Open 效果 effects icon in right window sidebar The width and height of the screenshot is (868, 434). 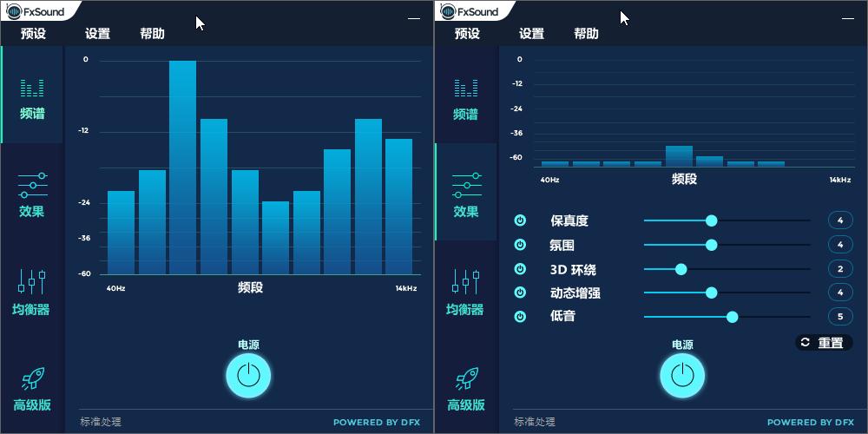tap(466, 186)
